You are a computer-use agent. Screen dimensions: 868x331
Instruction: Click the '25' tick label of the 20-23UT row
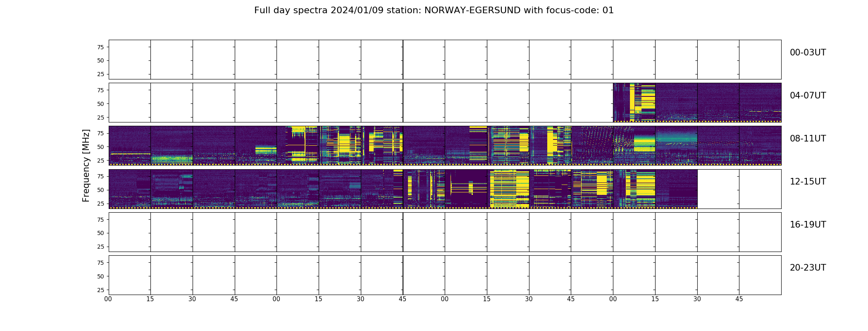pyautogui.click(x=100, y=290)
